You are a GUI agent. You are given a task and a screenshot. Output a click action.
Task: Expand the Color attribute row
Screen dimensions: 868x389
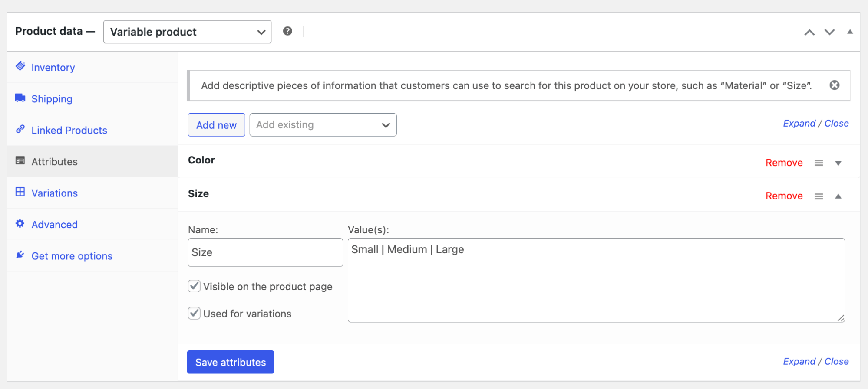coord(838,163)
